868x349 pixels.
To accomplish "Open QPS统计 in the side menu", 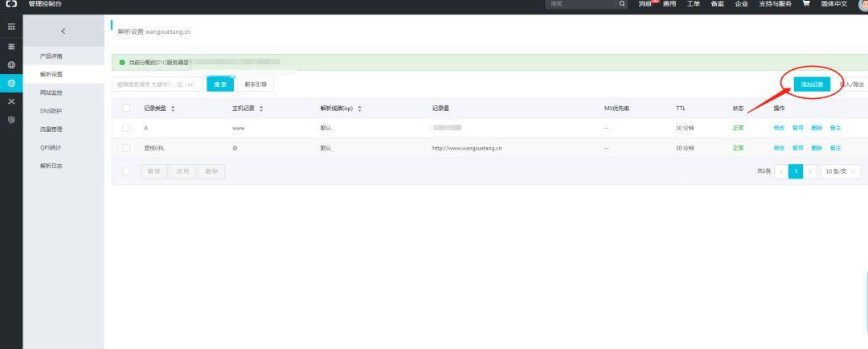I will 51,148.
